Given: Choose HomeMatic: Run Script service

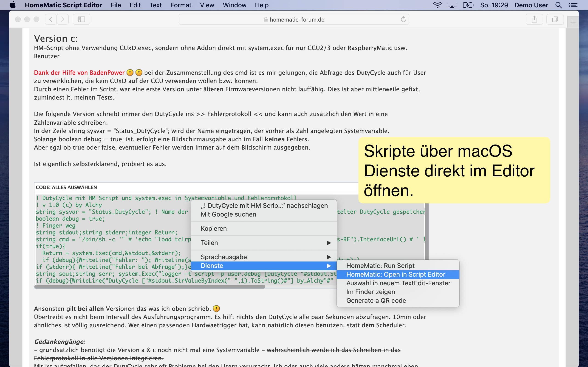Looking at the screenshot, I should click(x=380, y=266).
